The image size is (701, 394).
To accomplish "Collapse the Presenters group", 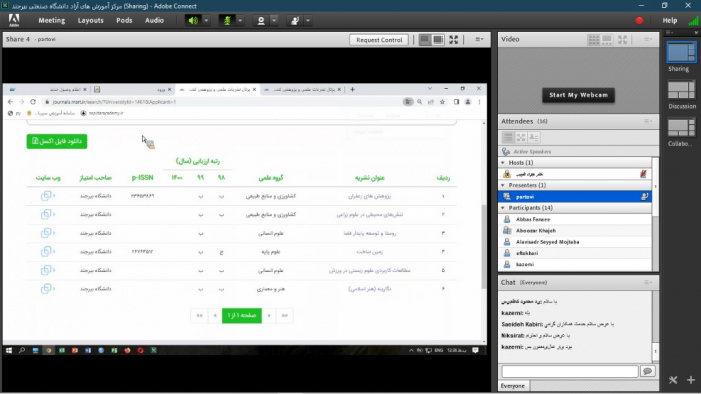I will pos(503,185).
